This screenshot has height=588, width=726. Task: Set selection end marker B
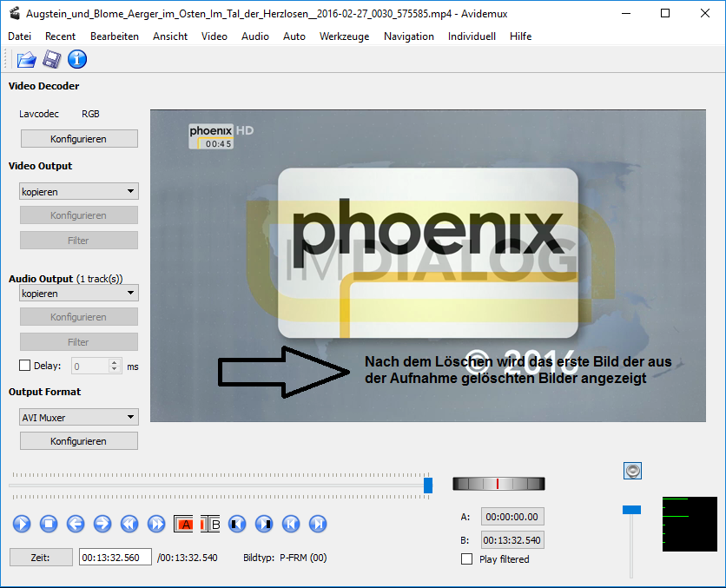(211, 524)
